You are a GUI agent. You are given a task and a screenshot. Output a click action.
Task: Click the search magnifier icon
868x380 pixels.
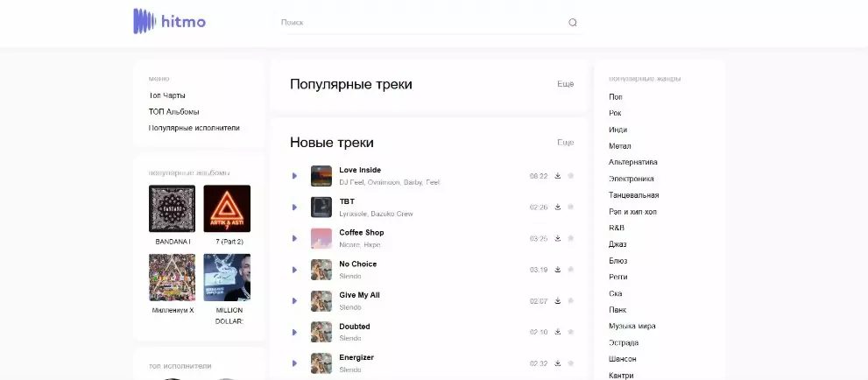tap(573, 23)
